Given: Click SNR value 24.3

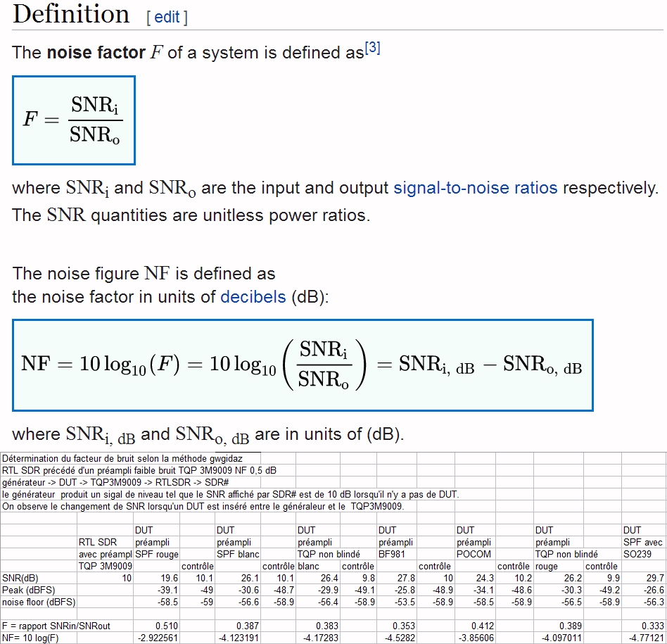Looking at the screenshot, I should (x=485, y=578).
